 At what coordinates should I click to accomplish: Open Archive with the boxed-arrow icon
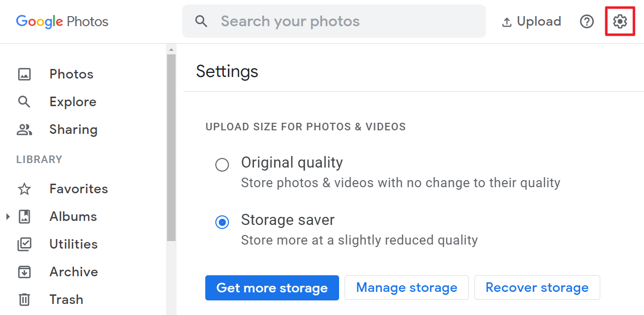[24, 272]
